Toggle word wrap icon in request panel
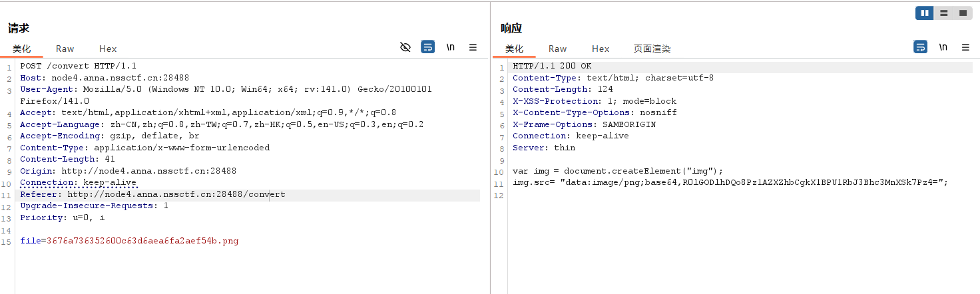 click(x=428, y=47)
